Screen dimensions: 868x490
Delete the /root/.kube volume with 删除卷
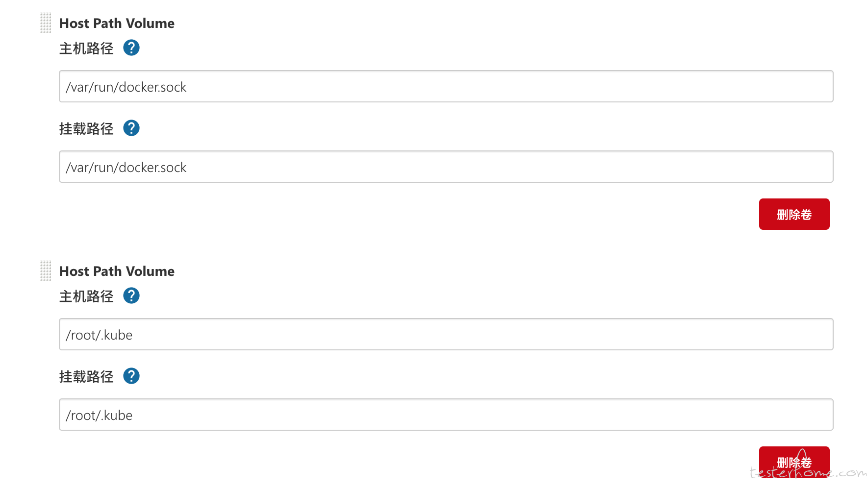[794, 462]
